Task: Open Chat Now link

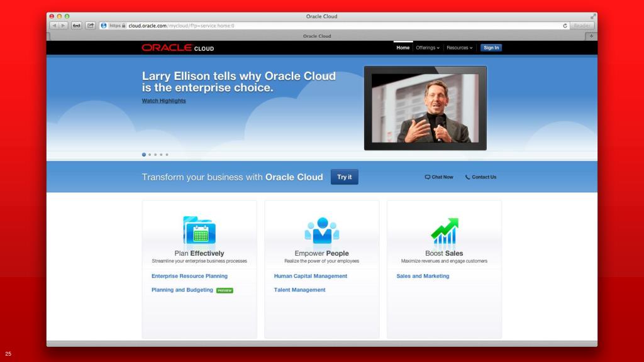Action: click(438, 177)
